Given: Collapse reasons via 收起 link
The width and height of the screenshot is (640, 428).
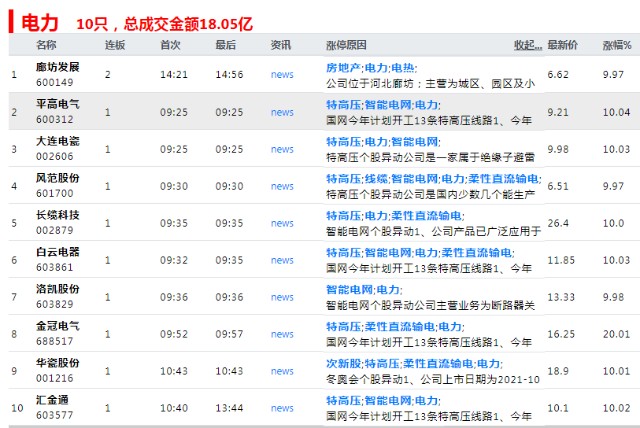Looking at the screenshot, I should coord(528,45).
